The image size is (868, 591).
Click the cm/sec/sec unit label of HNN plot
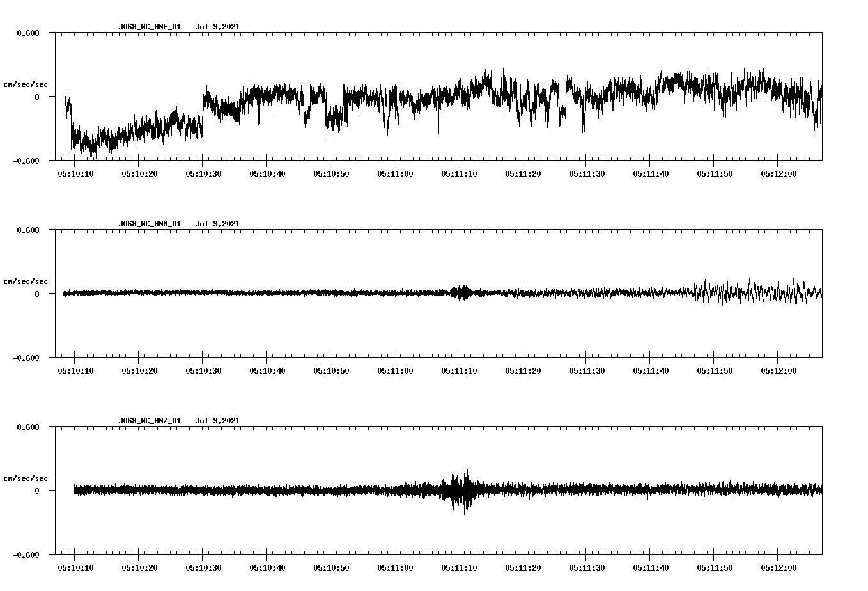(26, 281)
